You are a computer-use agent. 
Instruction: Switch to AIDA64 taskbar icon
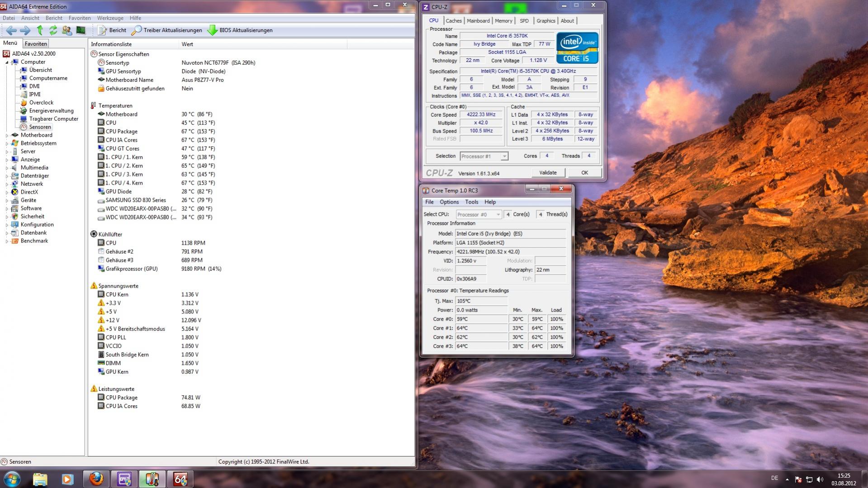(180, 479)
